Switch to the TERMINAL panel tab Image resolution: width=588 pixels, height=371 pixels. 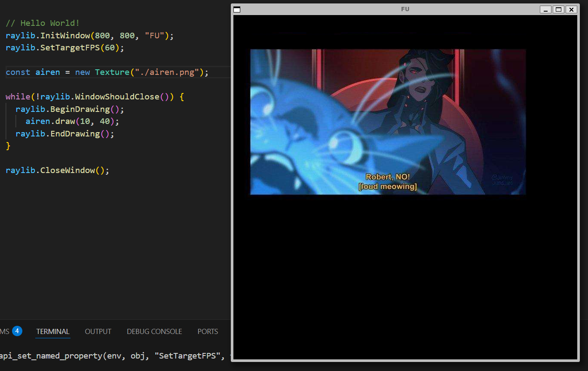pyautogui.click(x=53, y=331)
